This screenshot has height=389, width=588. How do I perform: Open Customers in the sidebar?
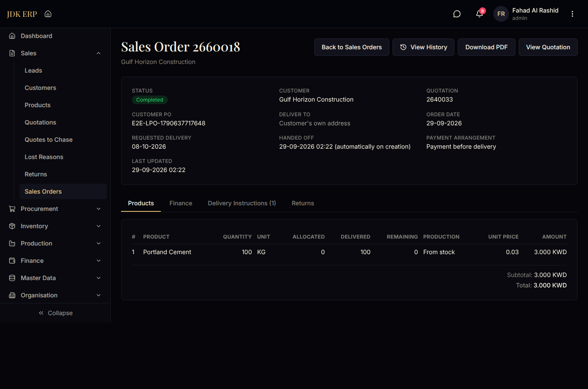coord(63,88)
